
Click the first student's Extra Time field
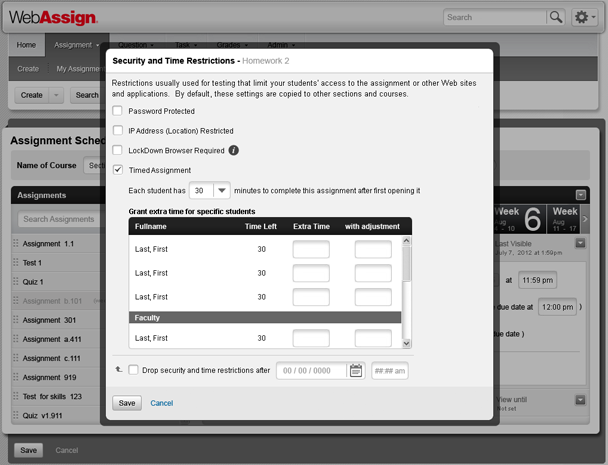point(311,250)
